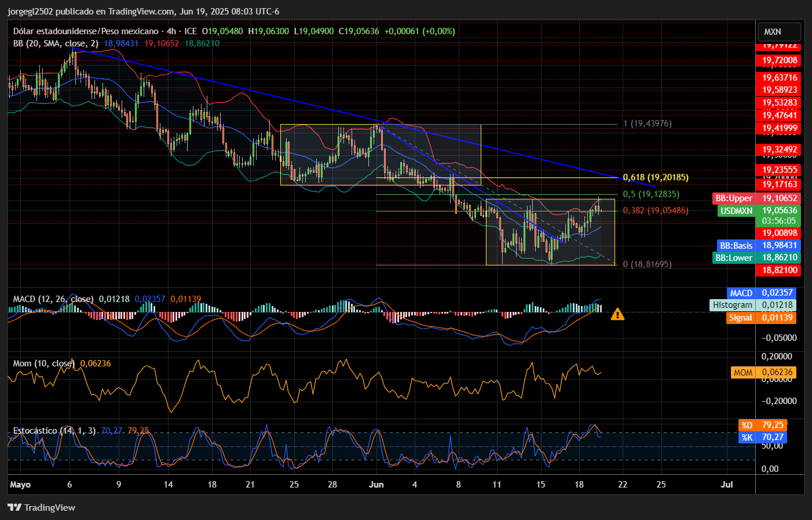Click the red price label '19,72008'

click(x=779, y=60)
